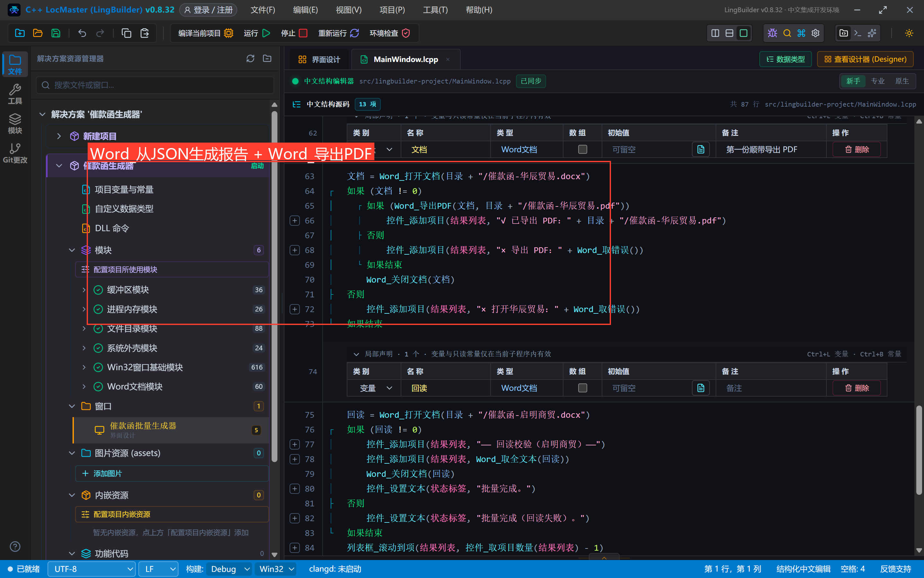
Task: Expand the 新建项目 tree node
Action: coord(59,136)
